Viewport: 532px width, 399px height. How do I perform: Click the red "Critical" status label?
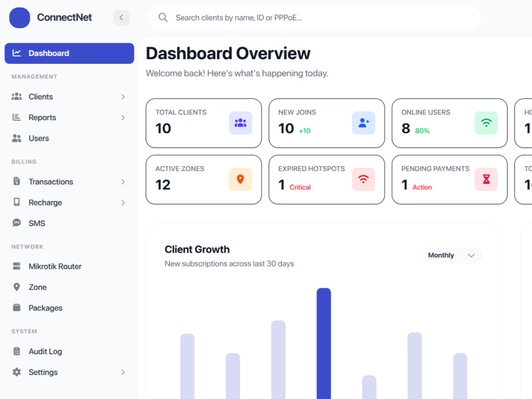[300, 187]
